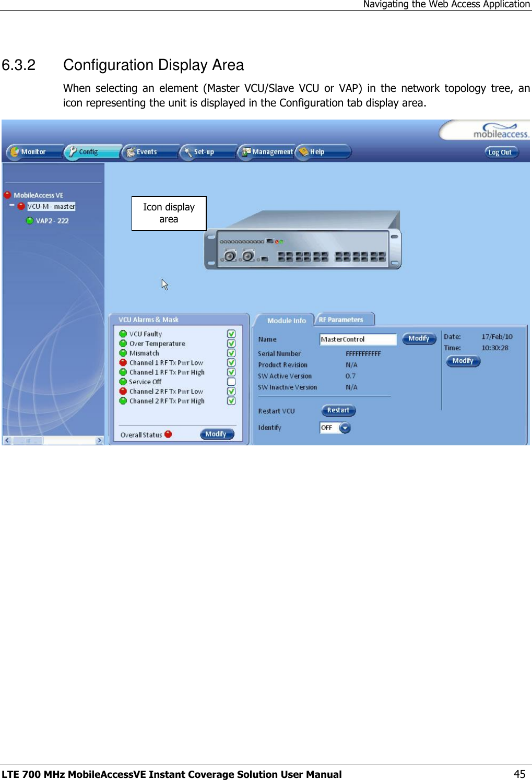The width and height of the screenshot is (532, 780).
Task: Toggle the Over Temperature mask checkbox
Action: [231, 344]
